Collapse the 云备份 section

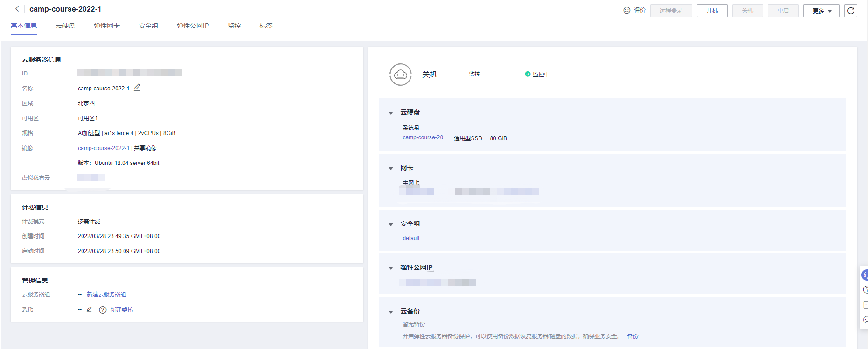coord(391,312)
